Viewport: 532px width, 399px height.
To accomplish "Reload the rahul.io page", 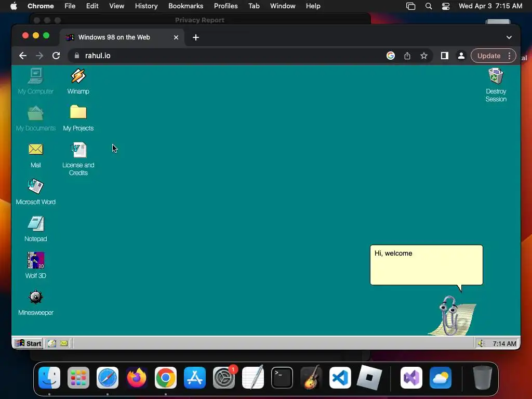I will pos(56,56).
